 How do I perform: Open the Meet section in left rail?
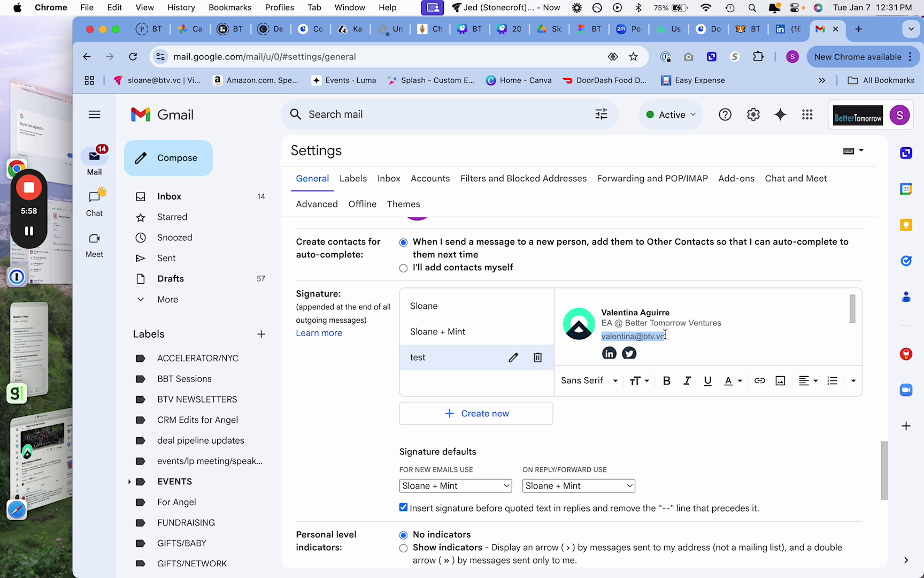coord(95,245)
